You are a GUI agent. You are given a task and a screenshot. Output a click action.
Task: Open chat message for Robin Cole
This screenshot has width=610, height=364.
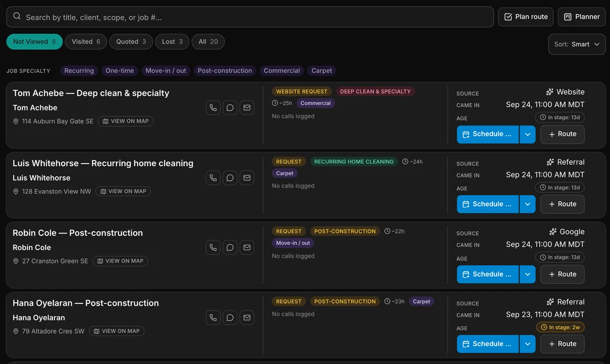[x=230, y=248]
